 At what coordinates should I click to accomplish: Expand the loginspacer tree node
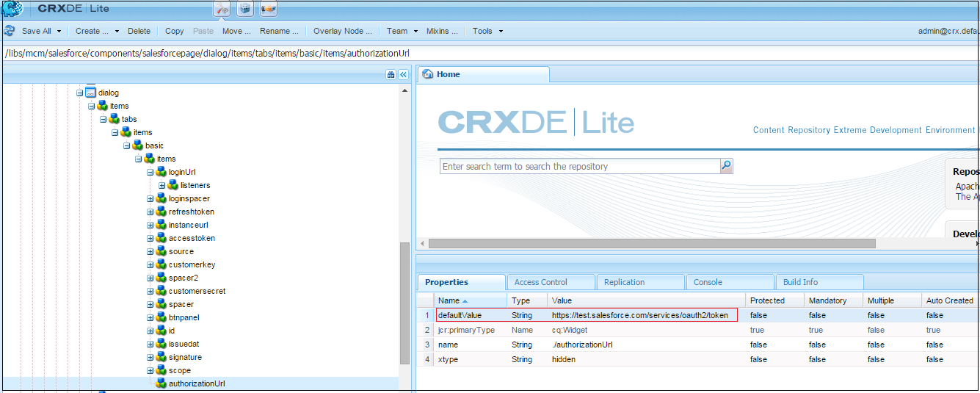[x=150, y=199]
